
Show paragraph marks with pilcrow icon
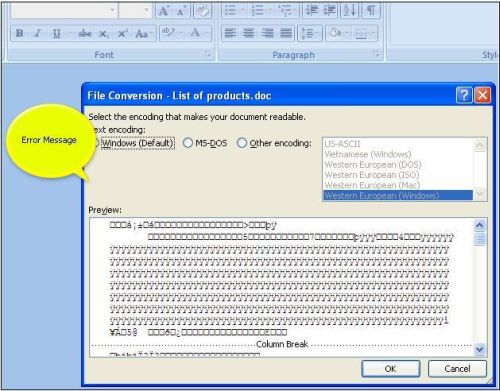click(371, 11)
